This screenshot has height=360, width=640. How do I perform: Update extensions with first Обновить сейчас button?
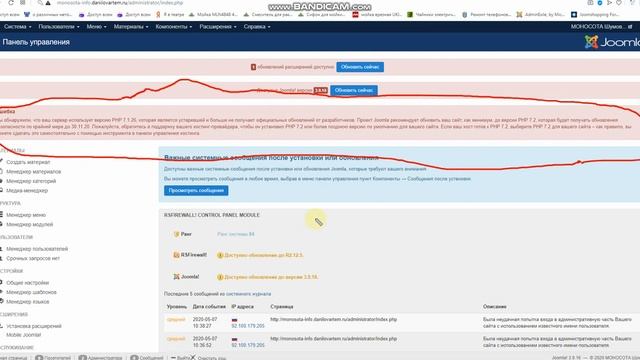click(x=360, y=67)
